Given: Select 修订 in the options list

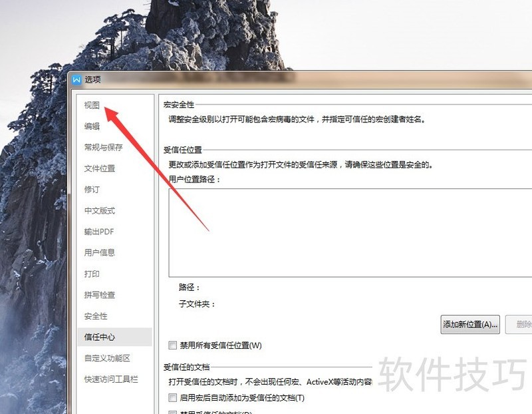Looking at the screenshot, I should pos(92,190).
